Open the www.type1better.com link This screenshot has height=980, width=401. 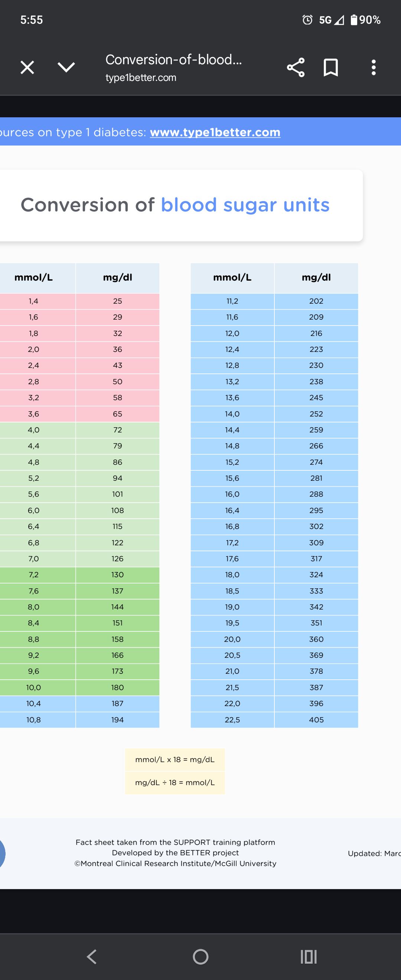(215, 132)
